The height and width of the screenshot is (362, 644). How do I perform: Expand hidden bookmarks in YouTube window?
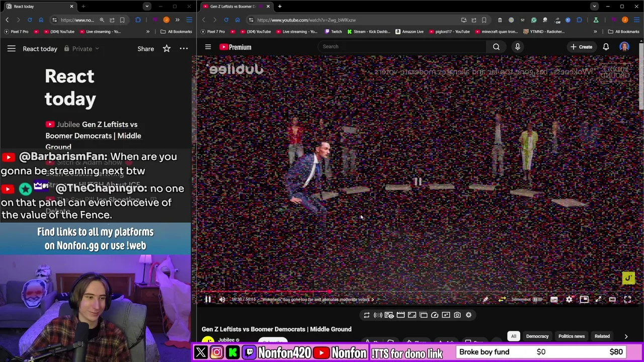[595, 32]
